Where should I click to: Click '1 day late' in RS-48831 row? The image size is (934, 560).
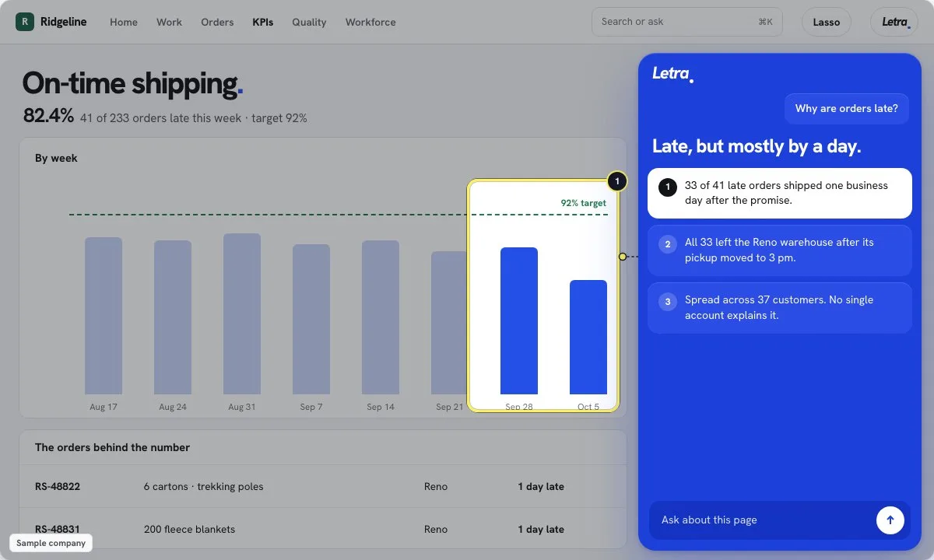tap(541, 530)
